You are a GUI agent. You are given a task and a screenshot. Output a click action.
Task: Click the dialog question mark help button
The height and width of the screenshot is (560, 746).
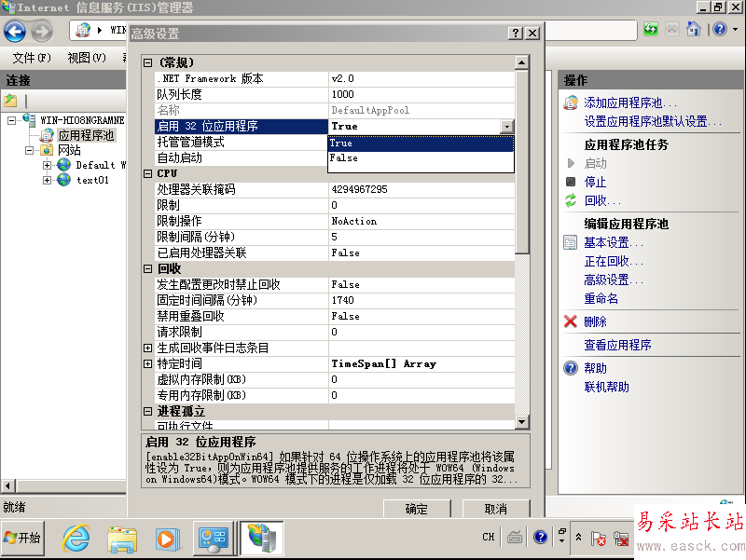pos(516,33)
